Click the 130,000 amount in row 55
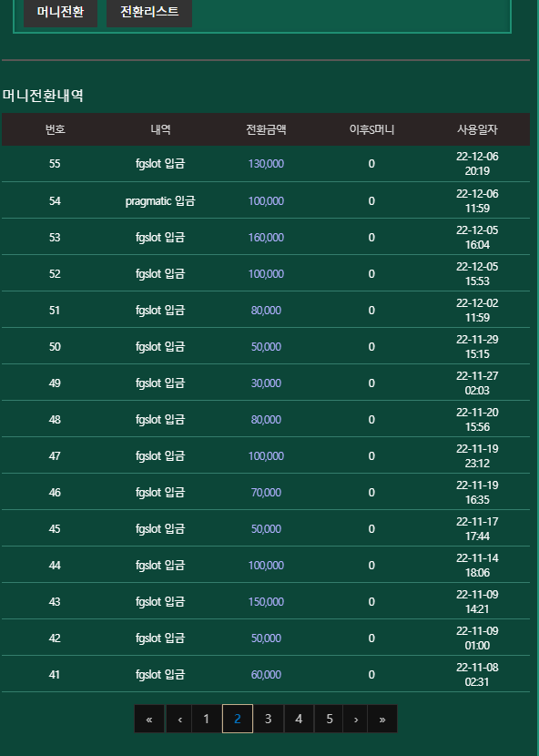Screen dimensions: 539x756 tap(266, 164)
